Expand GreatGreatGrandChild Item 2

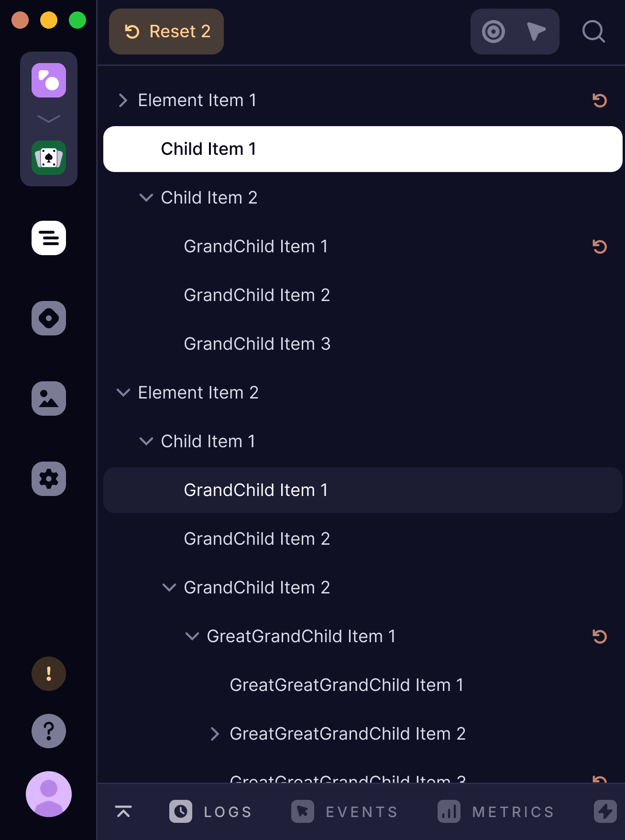tap(215, 734)
